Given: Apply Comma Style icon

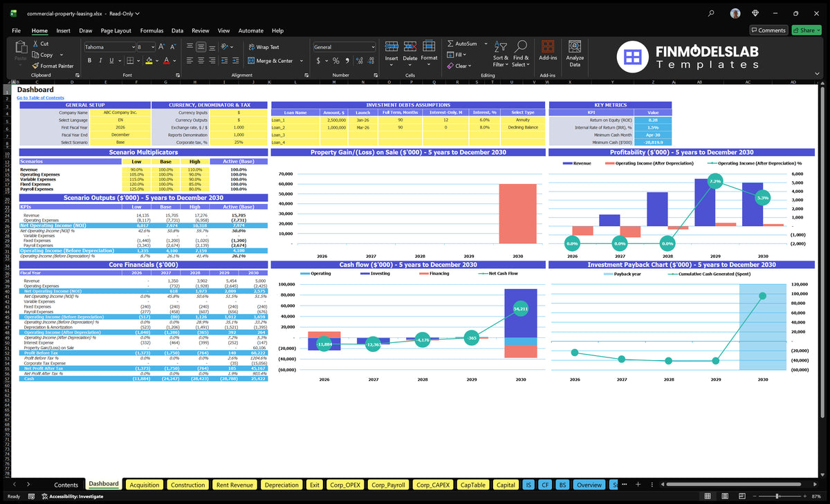Looking at the screenshot, I should (x=346, y=61).
